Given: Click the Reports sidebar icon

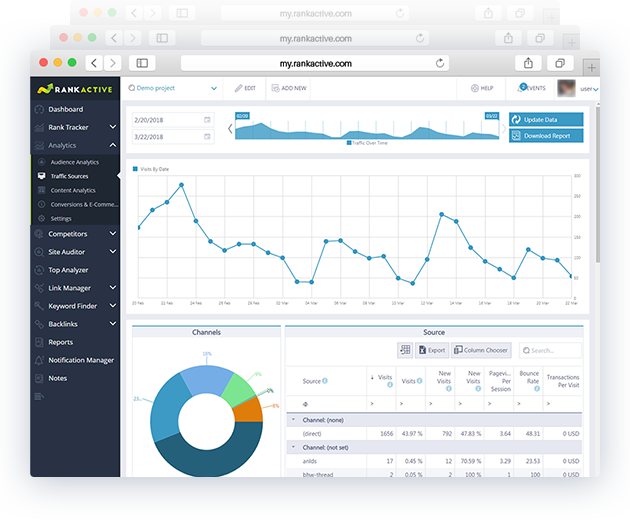Looking at the screenshot, I should pyautogui.click(x=39, y=342).
